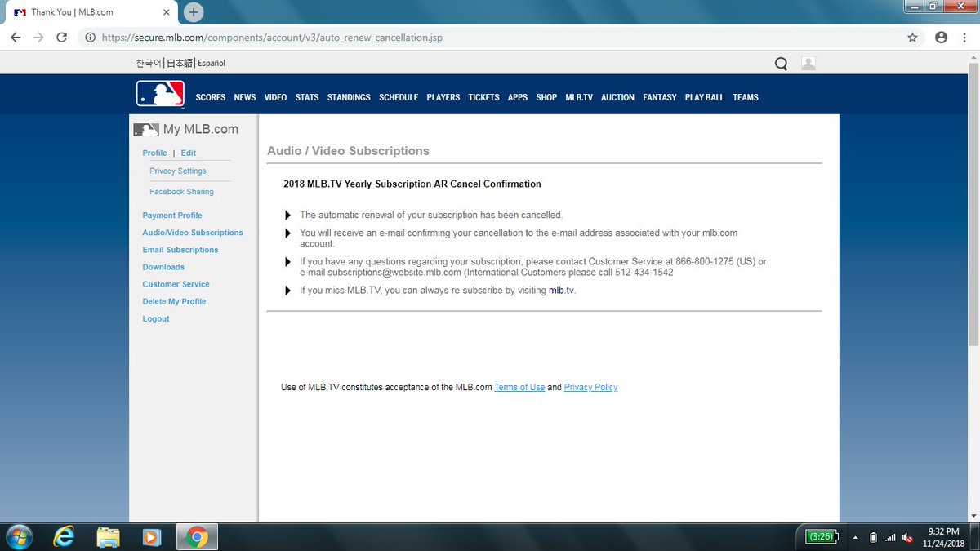Open the Windows Start menu

coord(18,536)
